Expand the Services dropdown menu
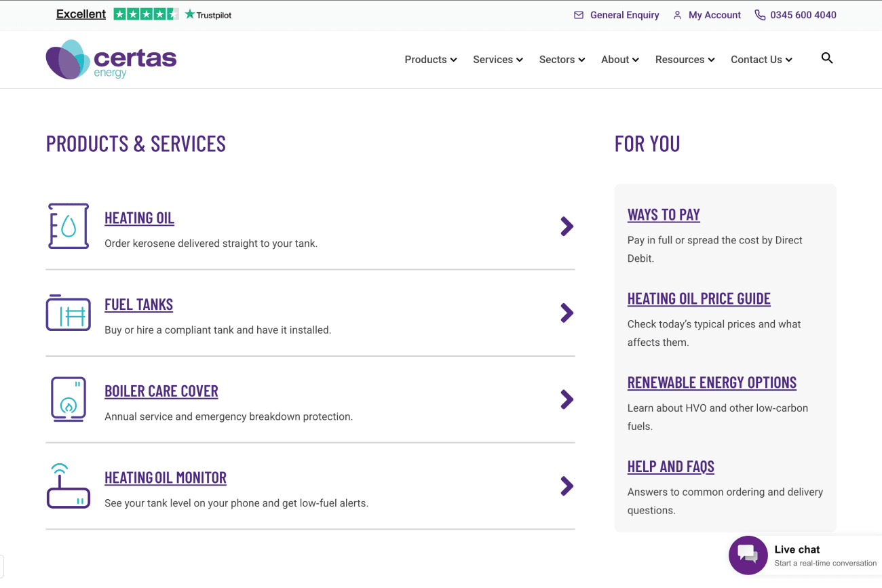 [497, 60]
